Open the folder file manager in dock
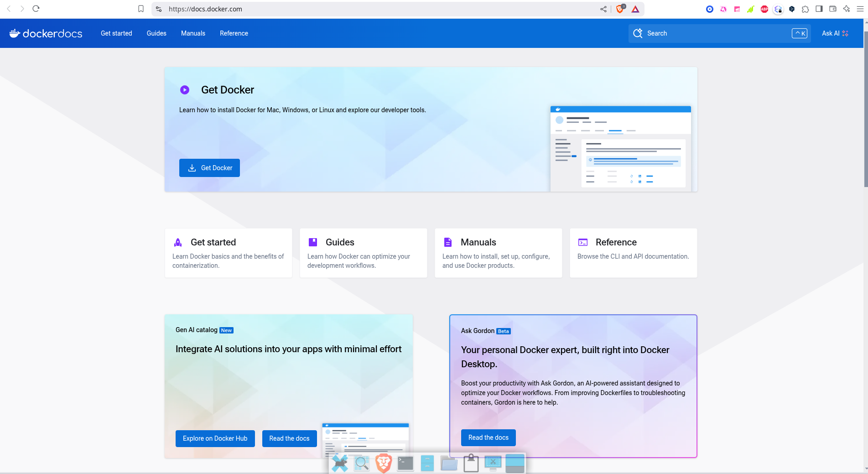The height and width of the screenshot is (474, 868). tap(449, 464)
